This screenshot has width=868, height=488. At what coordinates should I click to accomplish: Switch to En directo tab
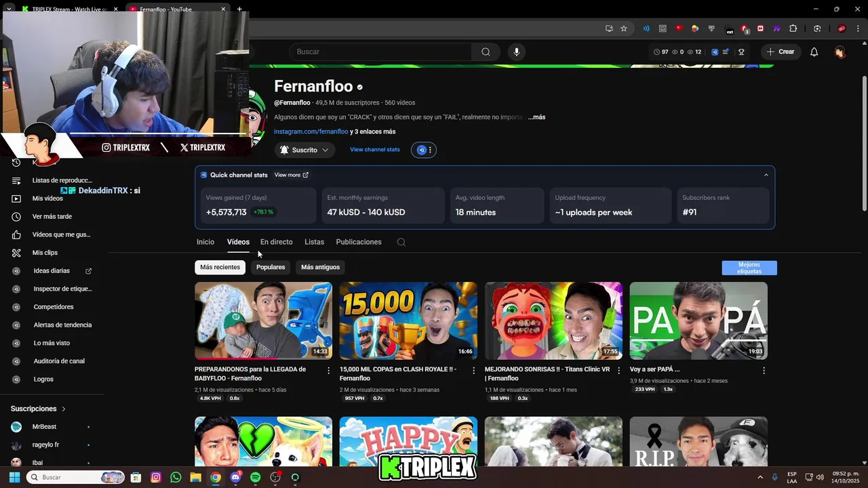pos(277,242)
